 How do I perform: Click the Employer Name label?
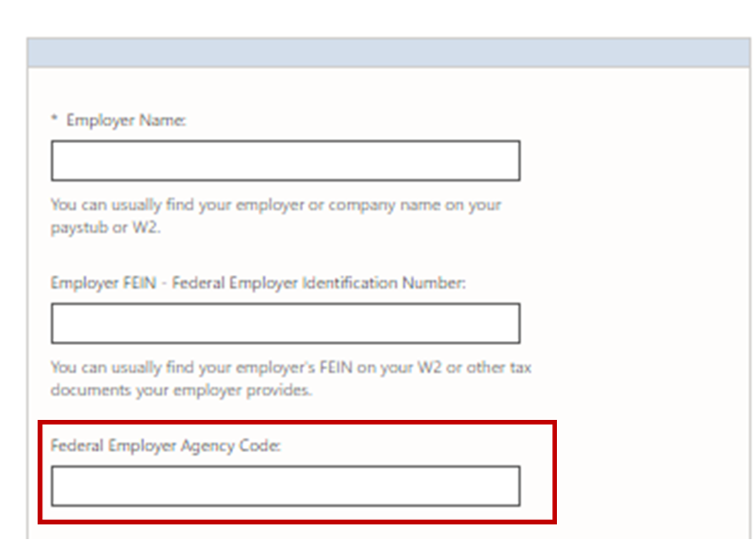coord(126,120)
